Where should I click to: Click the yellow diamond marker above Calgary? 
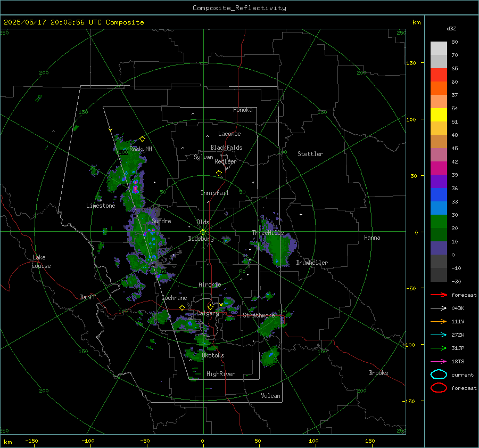(x=210, y=307)
